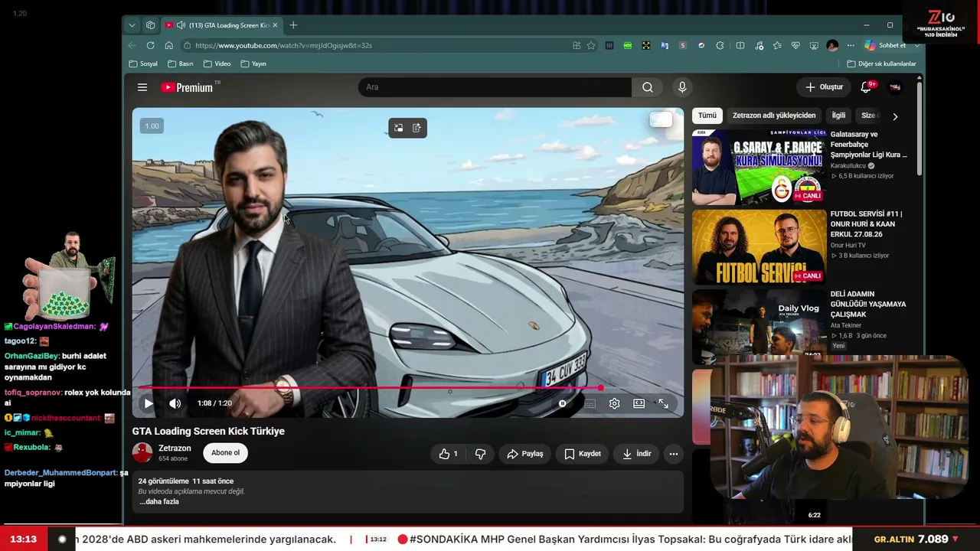
Task: Open Galatasaray Fenerbahçe kura simülasyonu thumbnail
Action: coord(759,168)
